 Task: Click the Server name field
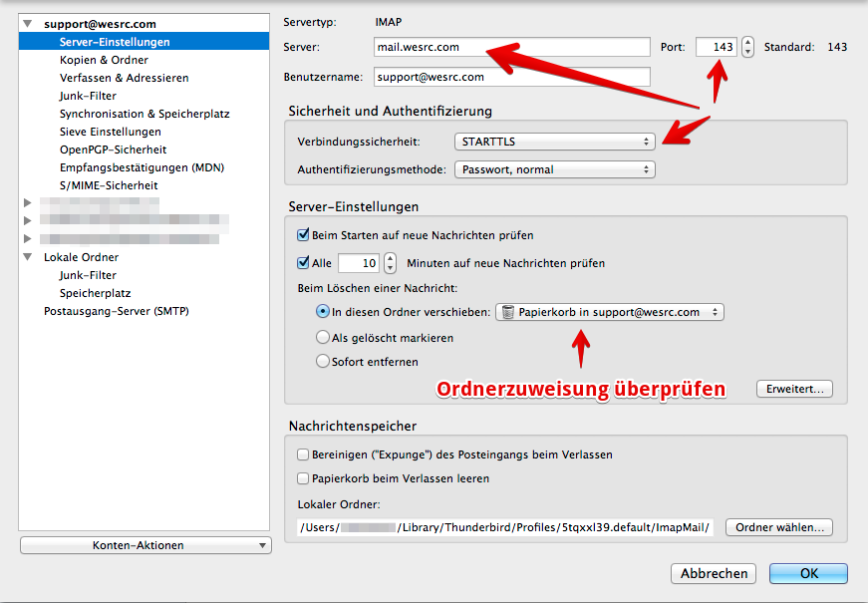point(512,47)
